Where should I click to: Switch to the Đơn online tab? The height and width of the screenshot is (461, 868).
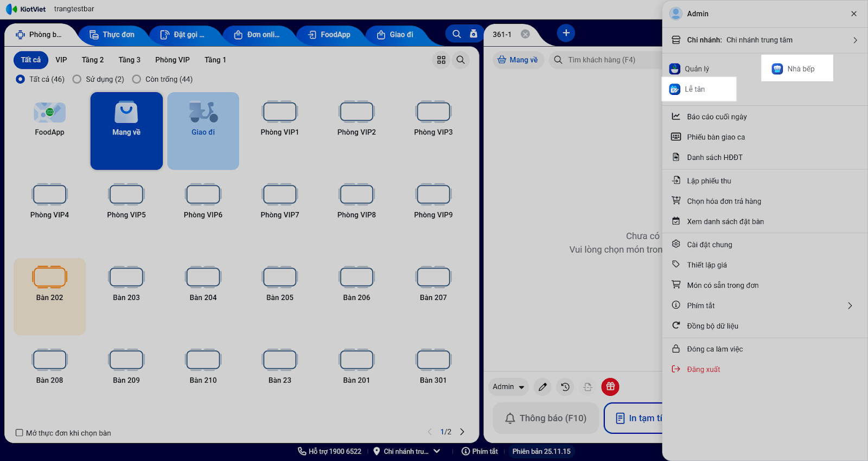click(257, 34)
